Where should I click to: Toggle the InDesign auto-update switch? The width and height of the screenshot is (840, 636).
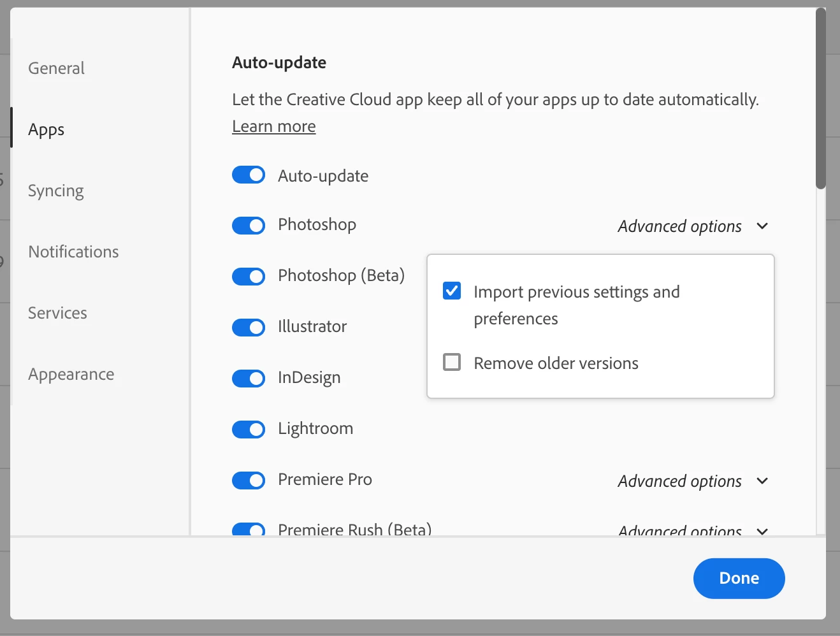click(249, 379)
